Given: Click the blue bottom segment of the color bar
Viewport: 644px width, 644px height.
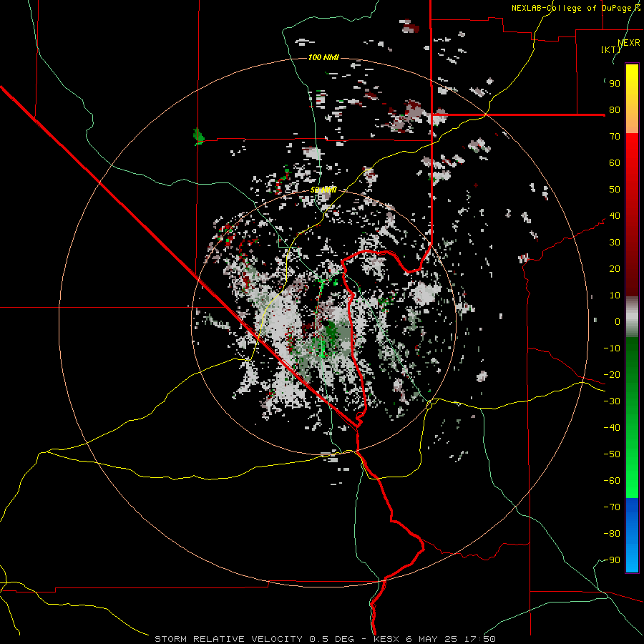Looking at the screenshot, I should tap(632, 535).
